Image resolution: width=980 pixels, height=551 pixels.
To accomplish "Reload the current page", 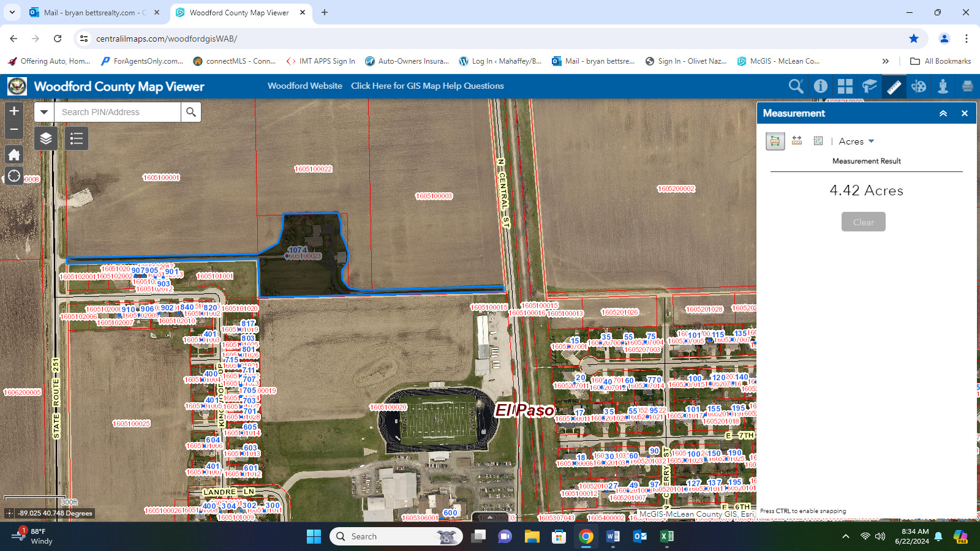I will point(58,39).
